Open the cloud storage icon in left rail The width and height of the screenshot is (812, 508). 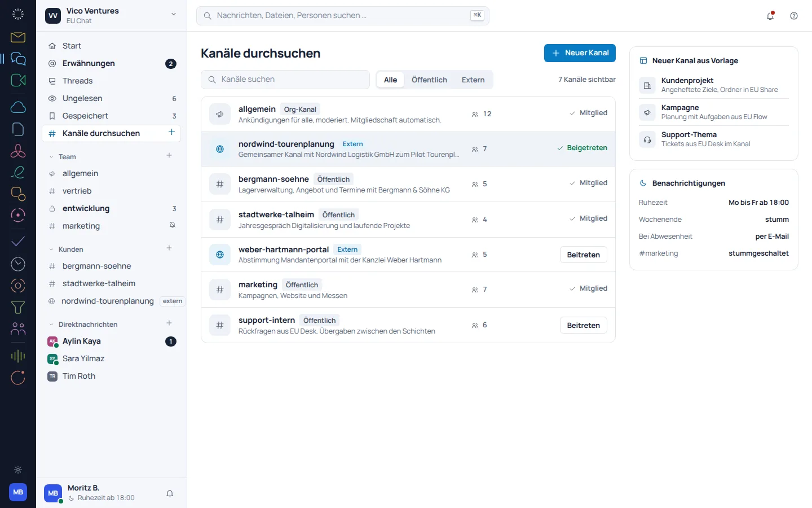point(18,107)
